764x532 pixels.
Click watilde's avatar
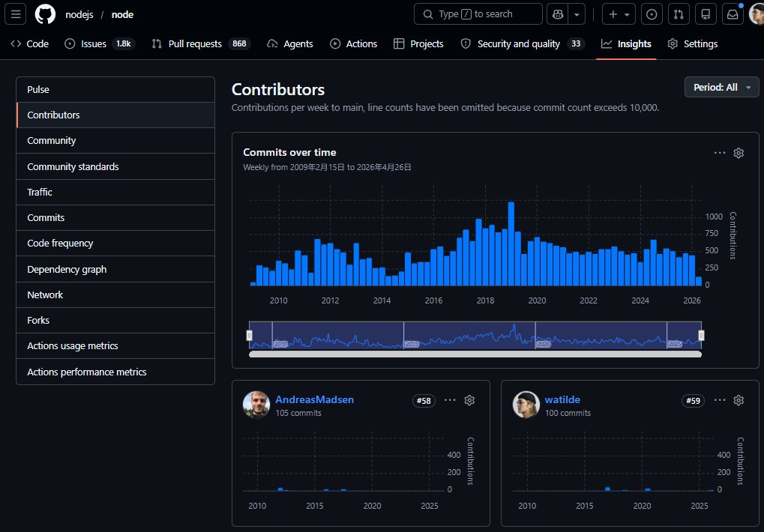526,405
